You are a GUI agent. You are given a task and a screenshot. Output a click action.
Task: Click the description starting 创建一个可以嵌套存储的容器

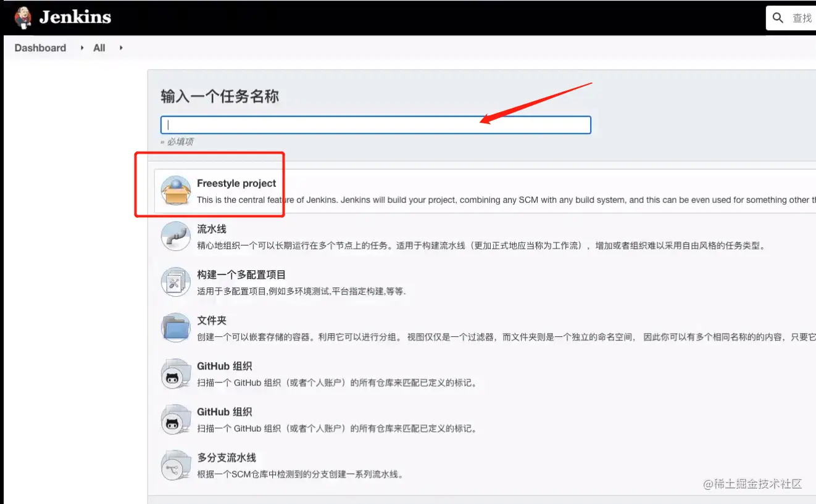pos(506,337)
